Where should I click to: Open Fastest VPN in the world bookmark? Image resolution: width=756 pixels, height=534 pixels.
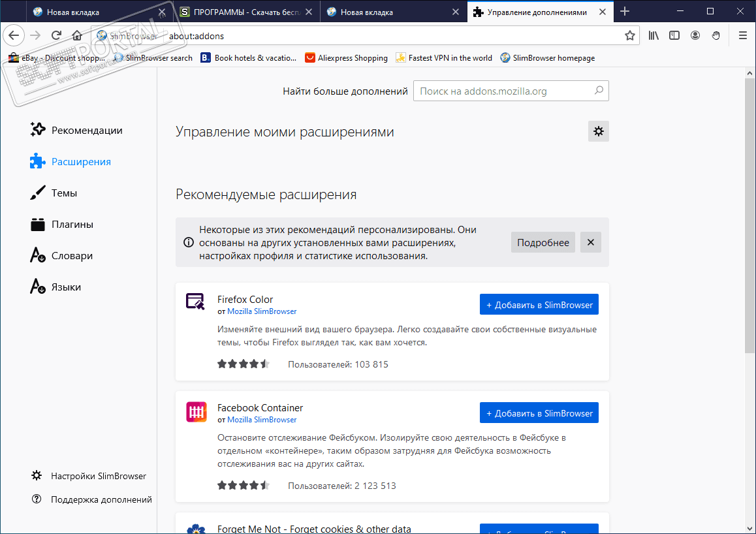444,58
